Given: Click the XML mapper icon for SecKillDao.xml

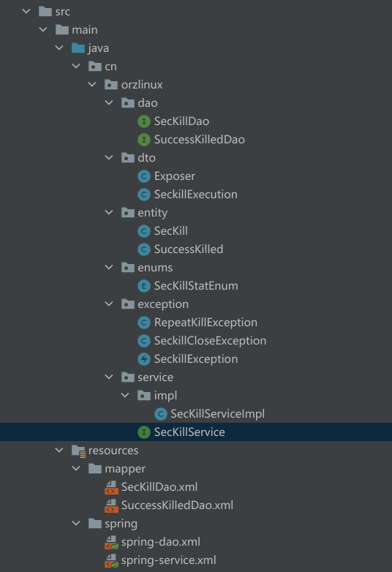Looking at the screenshot, I should (111, 487).
